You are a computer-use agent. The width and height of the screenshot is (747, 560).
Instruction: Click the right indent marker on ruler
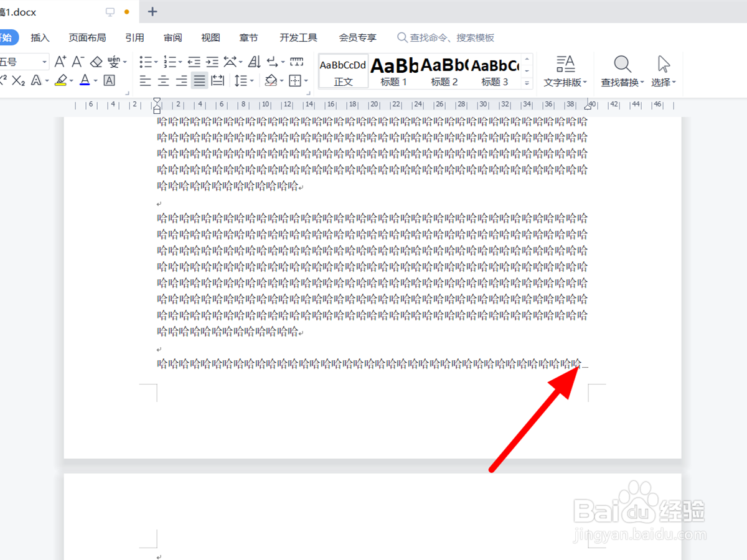[588, 107]
